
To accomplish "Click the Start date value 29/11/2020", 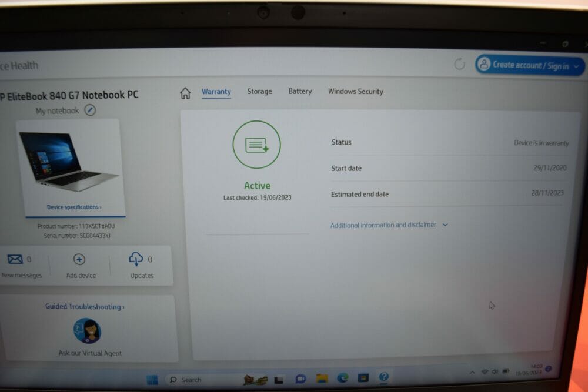I will coord(550,168).
